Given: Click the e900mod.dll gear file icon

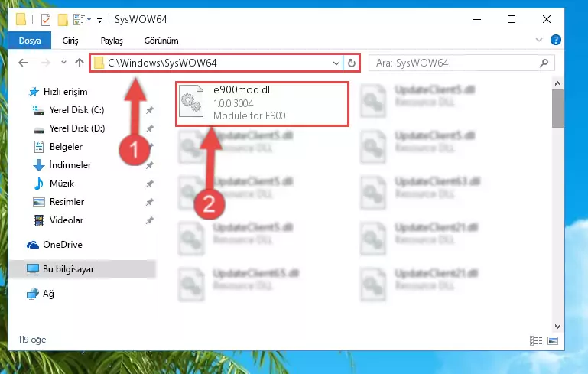Looking at the screenshot, I should tap(191, 101).
